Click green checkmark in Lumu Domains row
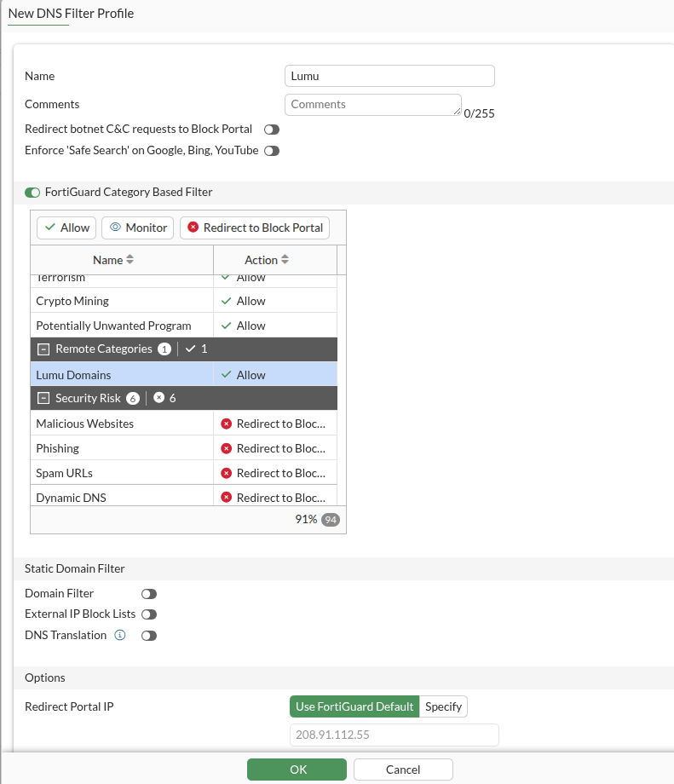674x784 pixels. [x=226, y=375]
